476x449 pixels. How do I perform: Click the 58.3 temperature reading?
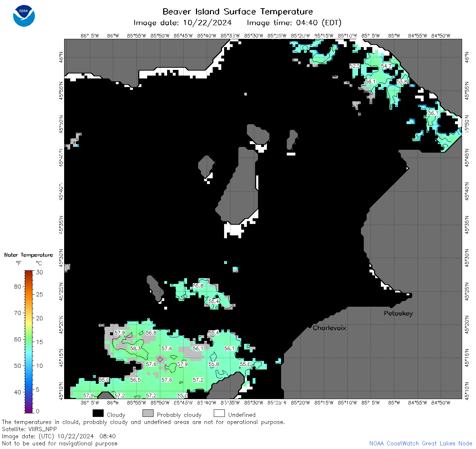(x=135, y=348)
